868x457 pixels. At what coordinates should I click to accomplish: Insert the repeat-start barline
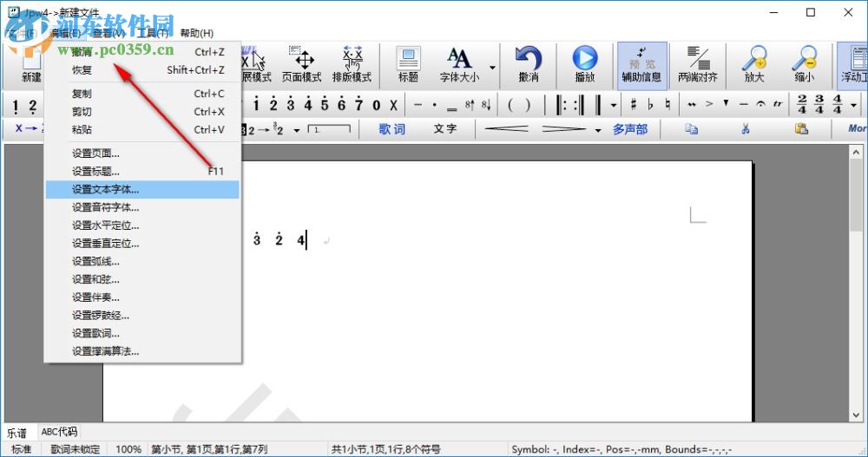pos(562,105)
